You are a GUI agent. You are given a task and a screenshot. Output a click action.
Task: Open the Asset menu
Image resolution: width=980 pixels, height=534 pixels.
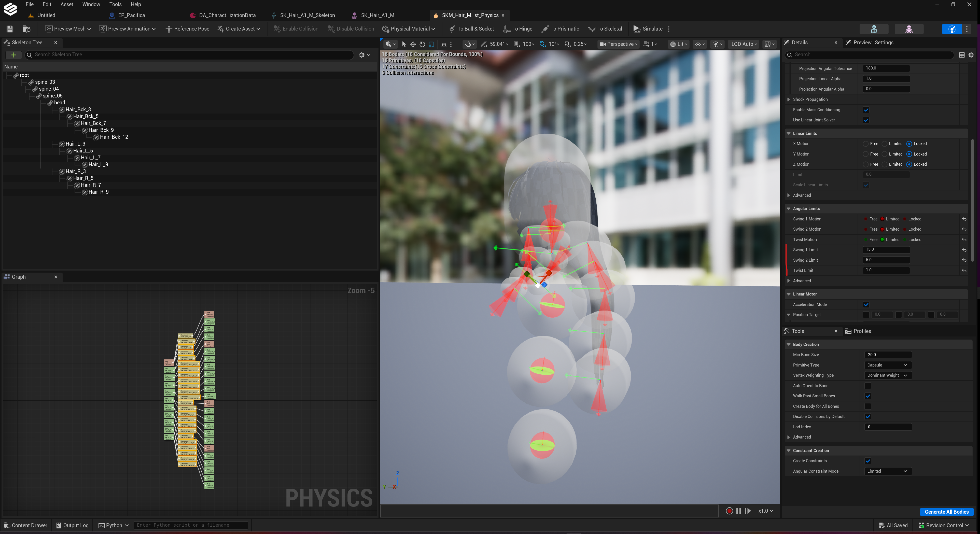coord(67,4)
